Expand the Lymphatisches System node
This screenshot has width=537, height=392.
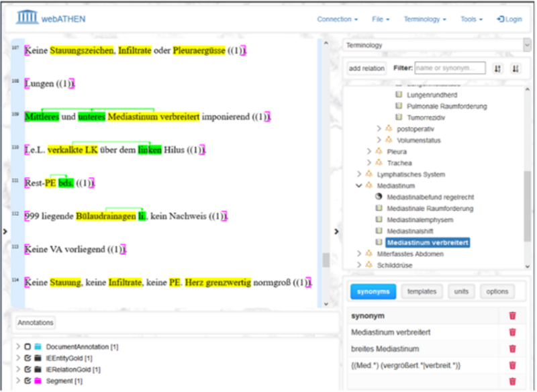[358, 175]
